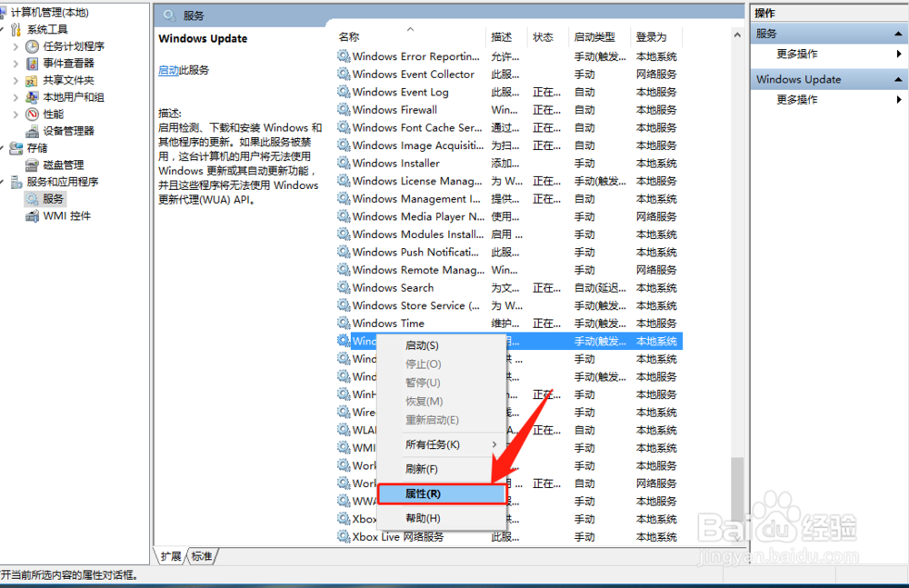Sort by the 启动类型 column header

pos(599,37)
